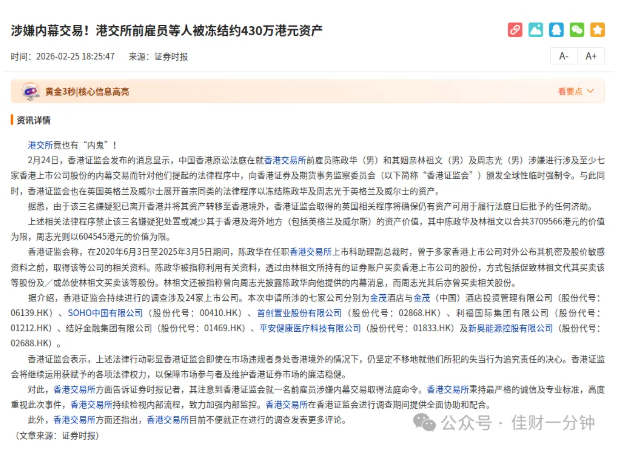Click the timestamp 2026-02-25 18:25:47

click(x=75, y=57)
